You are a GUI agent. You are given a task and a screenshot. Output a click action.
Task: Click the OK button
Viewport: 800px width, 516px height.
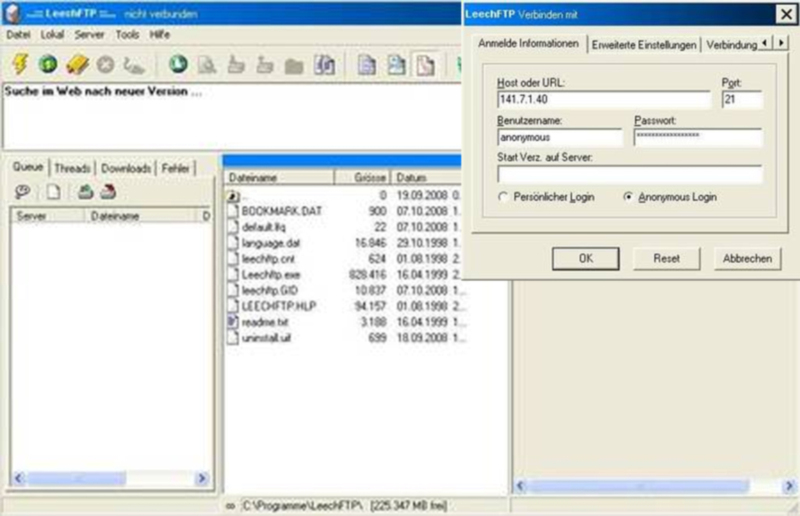pyautogui.click(x=586, y=258)
